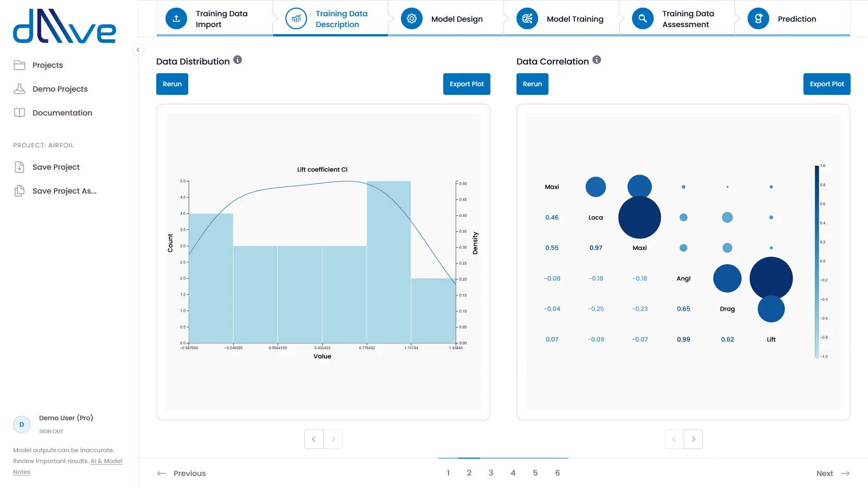Click the correlation color scale bar
Viewport: 868px width, 488px height.
817,261
